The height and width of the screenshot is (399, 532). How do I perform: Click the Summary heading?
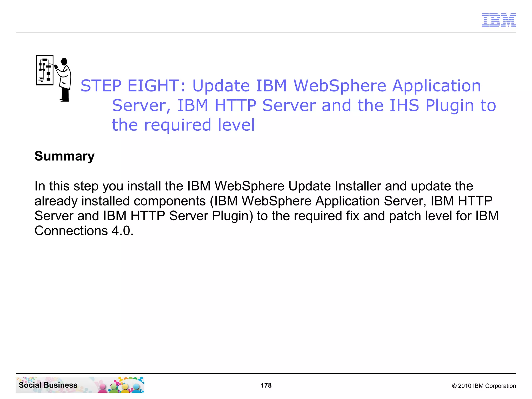click(64, 156)
